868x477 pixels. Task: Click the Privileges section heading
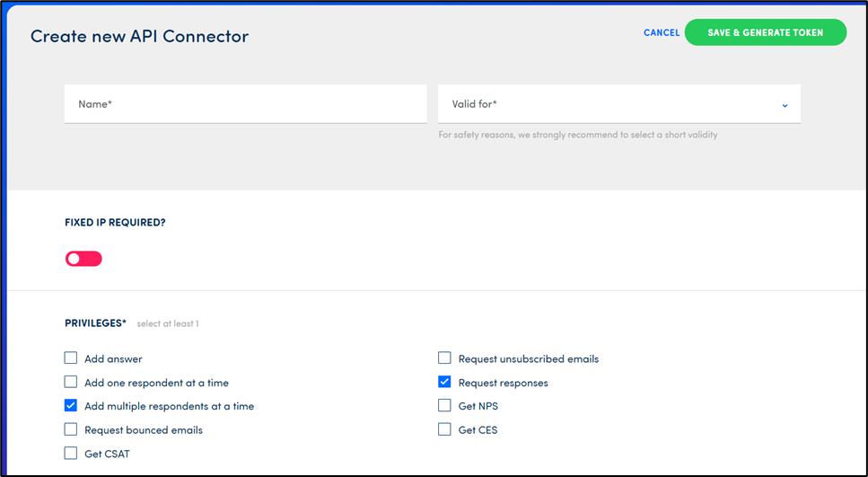click(95, 323)
